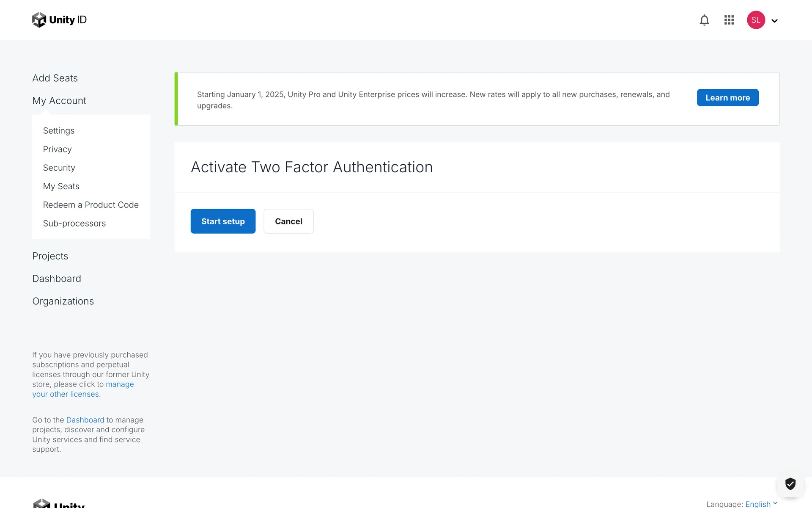The height and width of the screenshot is (508, 812).
Task: Click Start setup button
Action: 223,221
